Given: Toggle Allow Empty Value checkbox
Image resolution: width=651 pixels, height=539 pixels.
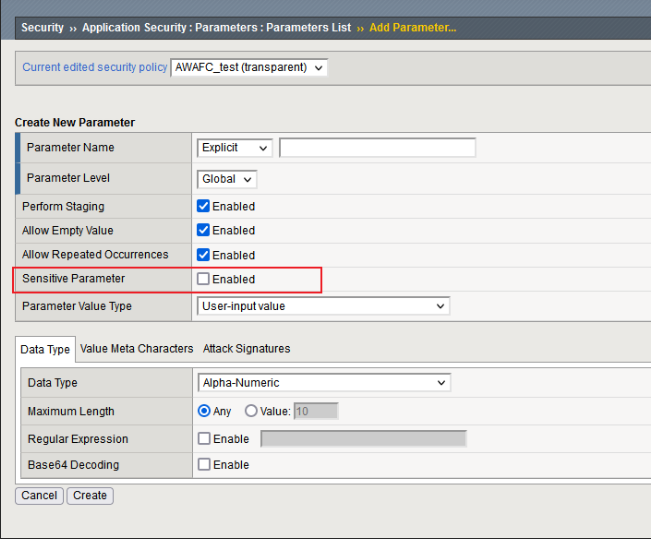Looking at the screenshot, I should 204,230.
